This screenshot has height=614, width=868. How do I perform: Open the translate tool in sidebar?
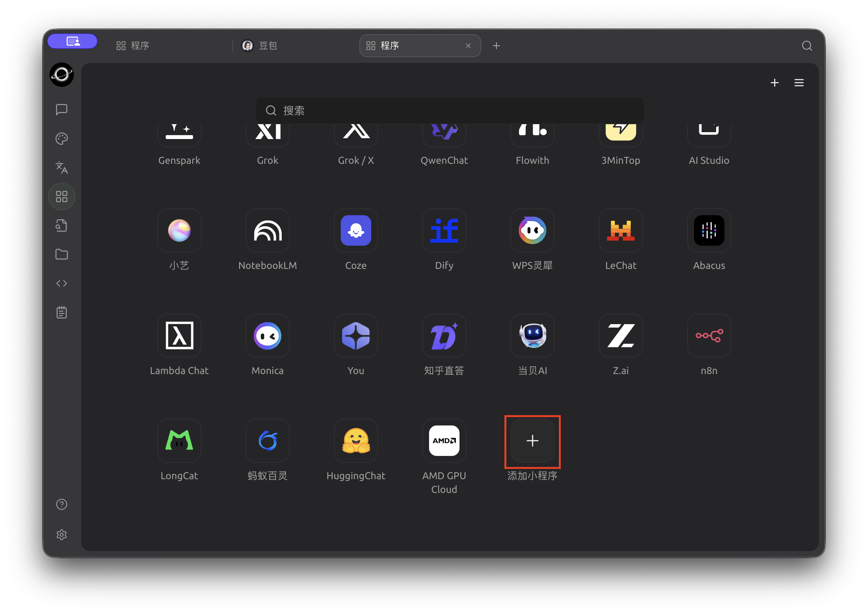tap(62, 168)
